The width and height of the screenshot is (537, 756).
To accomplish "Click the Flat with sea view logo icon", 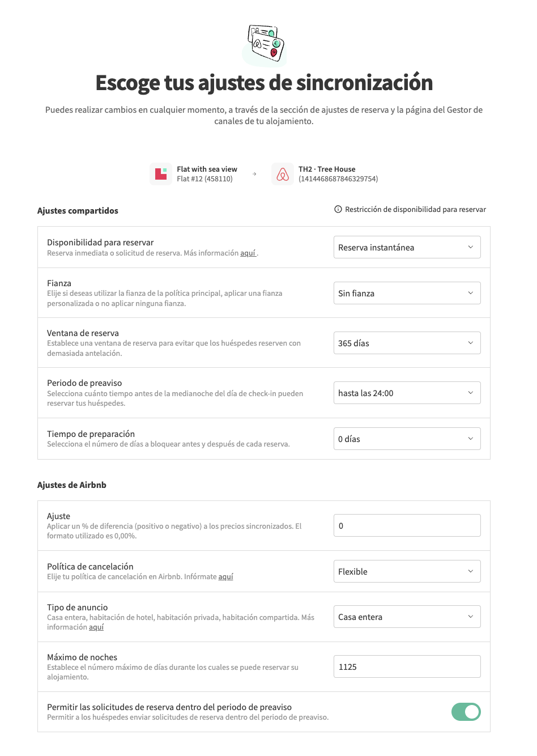I will click(161, 174).
